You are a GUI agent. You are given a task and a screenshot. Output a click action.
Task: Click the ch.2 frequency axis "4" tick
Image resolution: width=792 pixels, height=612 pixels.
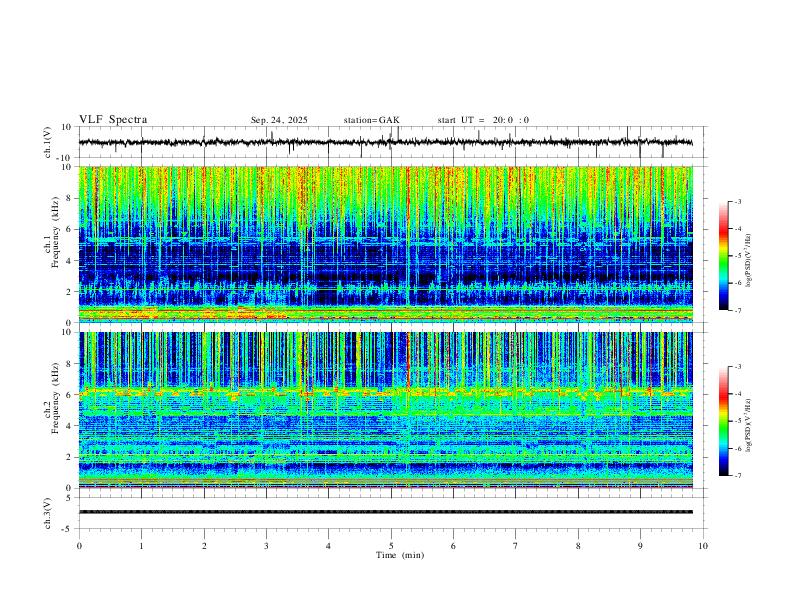pos(70,426)
